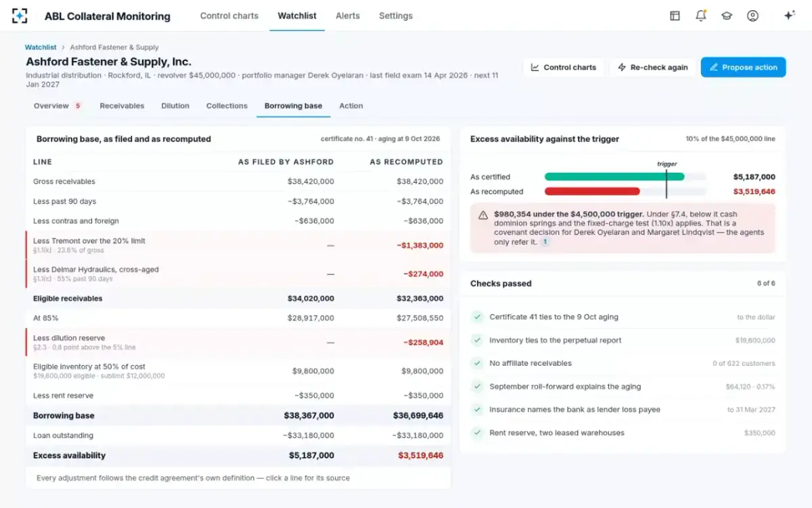Screen dimensions: 812x508
Task: Open the layout panel icon in header
Action: (675, 16)
